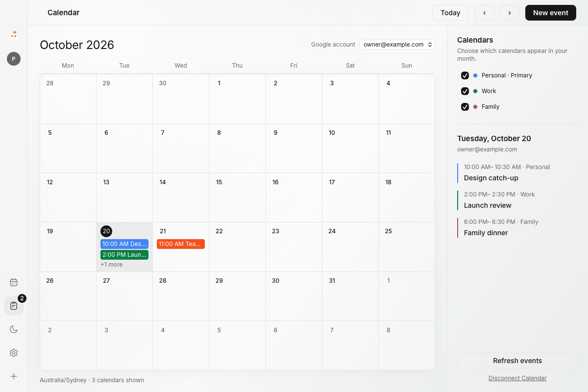Uncheck the Family calendar checkbox

pos(465,107)
